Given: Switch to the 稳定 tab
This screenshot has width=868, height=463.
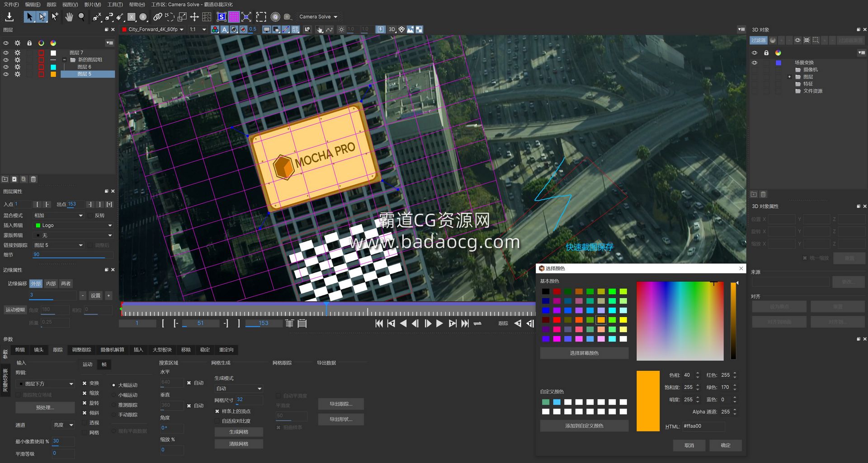Looking at the screenshot, I should click(205, 350).
